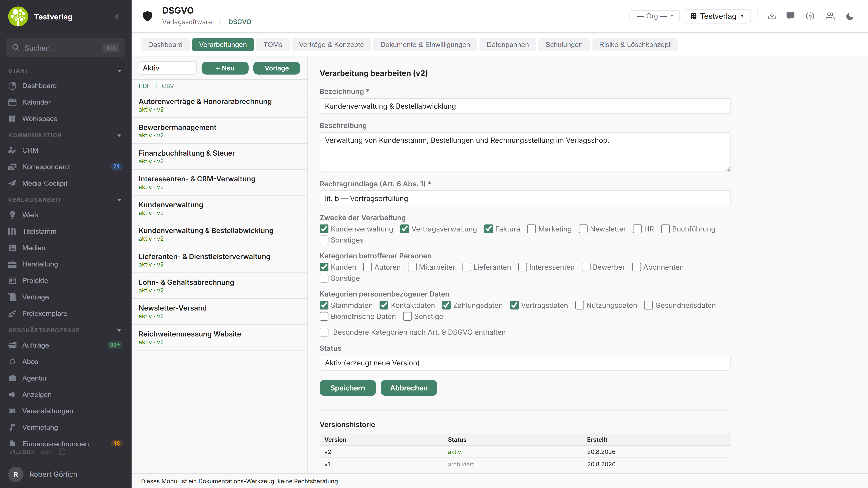This screenshot has height=488, width=868.
Task: Toggle dark mode moon icon
Action: click(x=850, y=16)
